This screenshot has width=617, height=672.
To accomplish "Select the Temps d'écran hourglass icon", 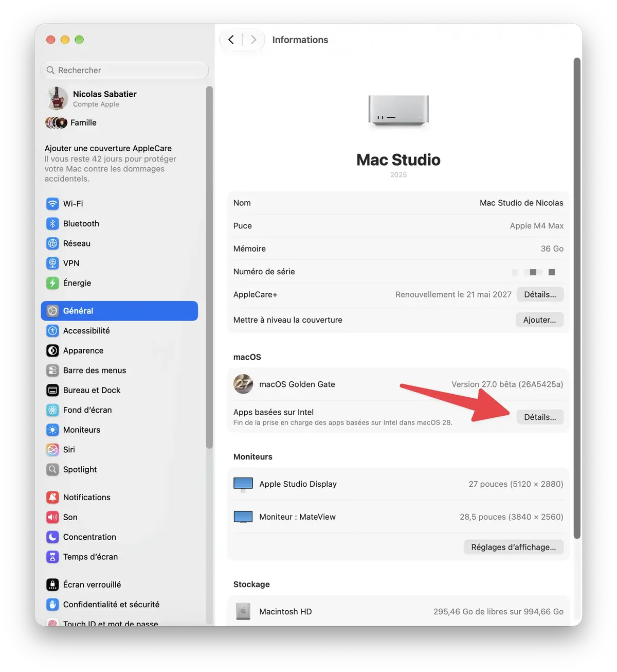I will tap(52, 557).
